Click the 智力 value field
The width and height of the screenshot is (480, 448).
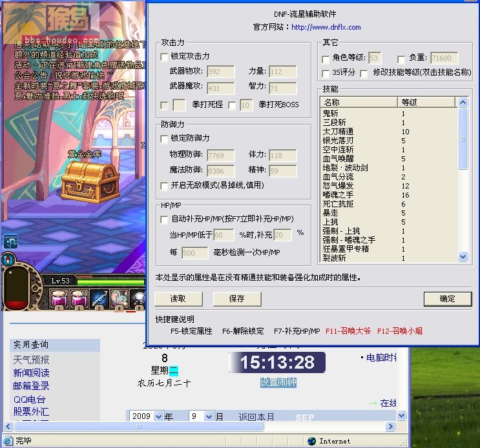coord(283,88)
